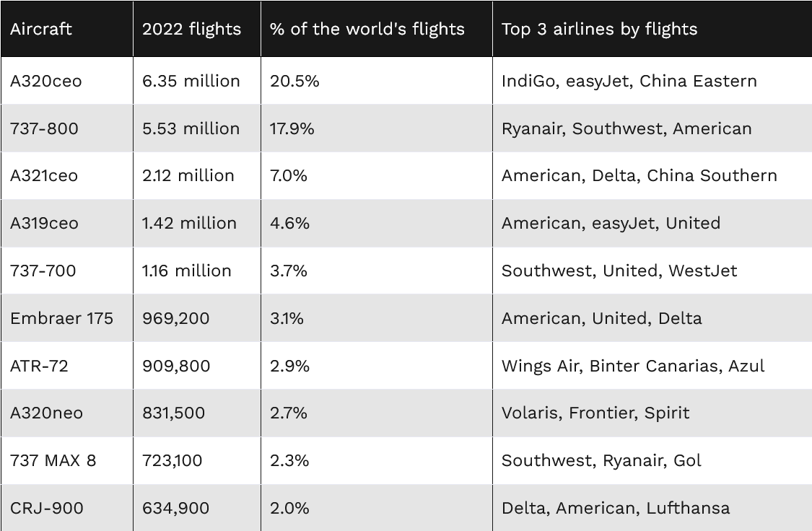Select the Wings Air, Binter Canarias, Azul cell
Viewport: 812px width, 531px height.
(632, 366)
